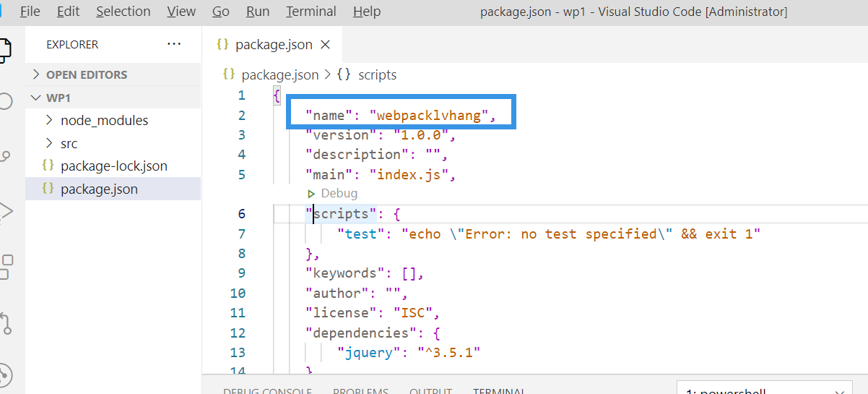Switch to Output panel tab
Viewport: 868px width, 394px height.
point(430,390)
